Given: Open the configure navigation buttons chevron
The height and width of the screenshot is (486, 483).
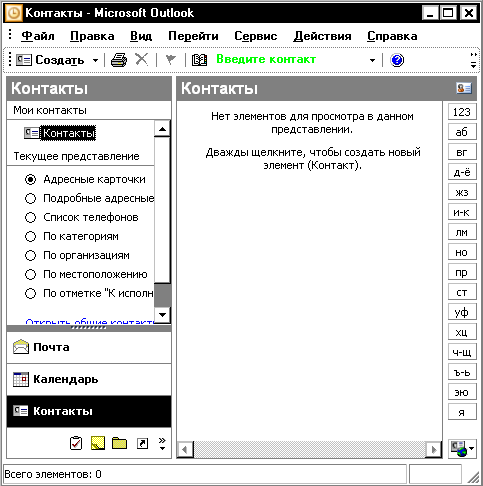Looking at the screenshot, I should point(162,444).
